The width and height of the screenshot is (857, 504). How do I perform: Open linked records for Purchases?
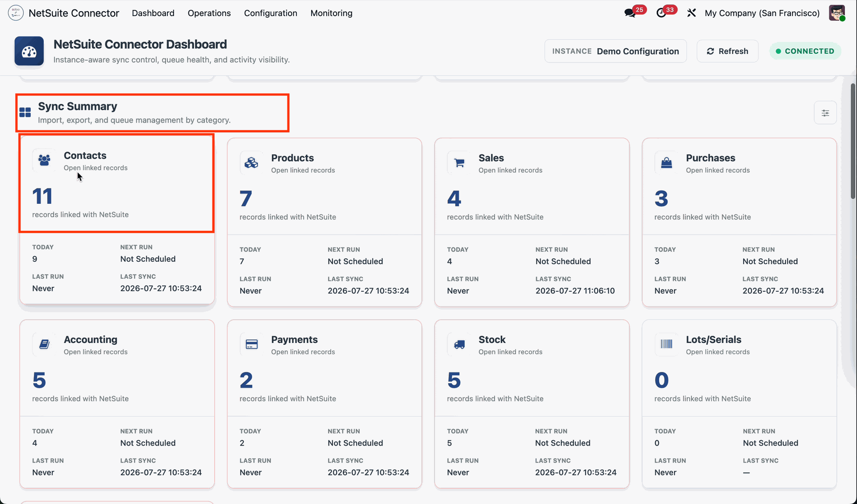coord(718,170)
